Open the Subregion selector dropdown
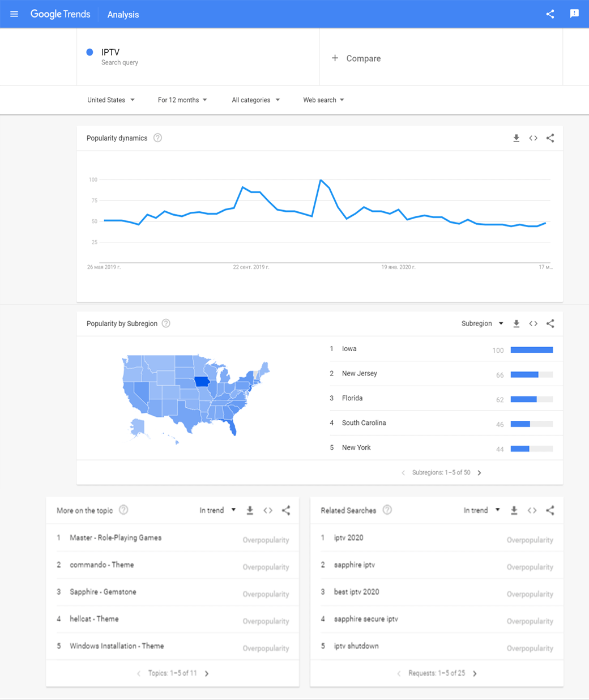 coord(482,323)
